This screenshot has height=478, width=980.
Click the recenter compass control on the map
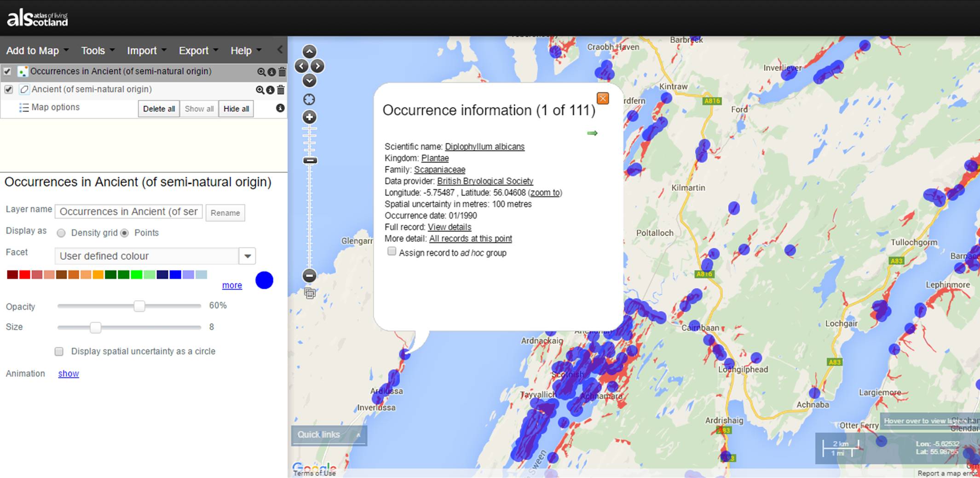(309, 99)
